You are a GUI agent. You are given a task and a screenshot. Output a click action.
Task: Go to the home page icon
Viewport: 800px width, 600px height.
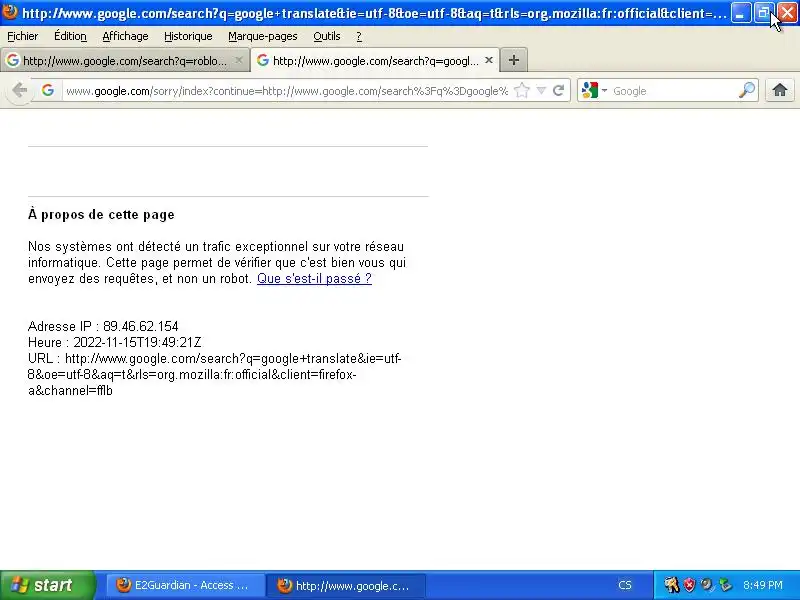click(x=780, y=91)
